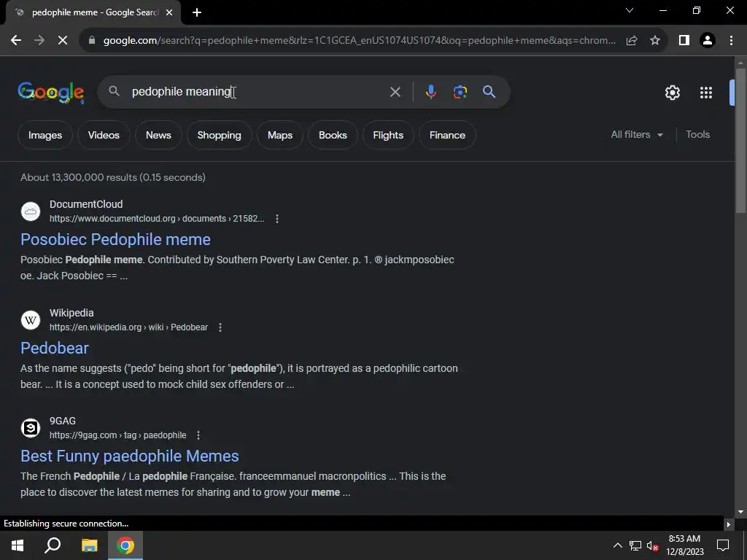The width and height of the screenshot is (747, 560).
Task: Open 9GAG result's three-dot options
Action: pos(198,435)
